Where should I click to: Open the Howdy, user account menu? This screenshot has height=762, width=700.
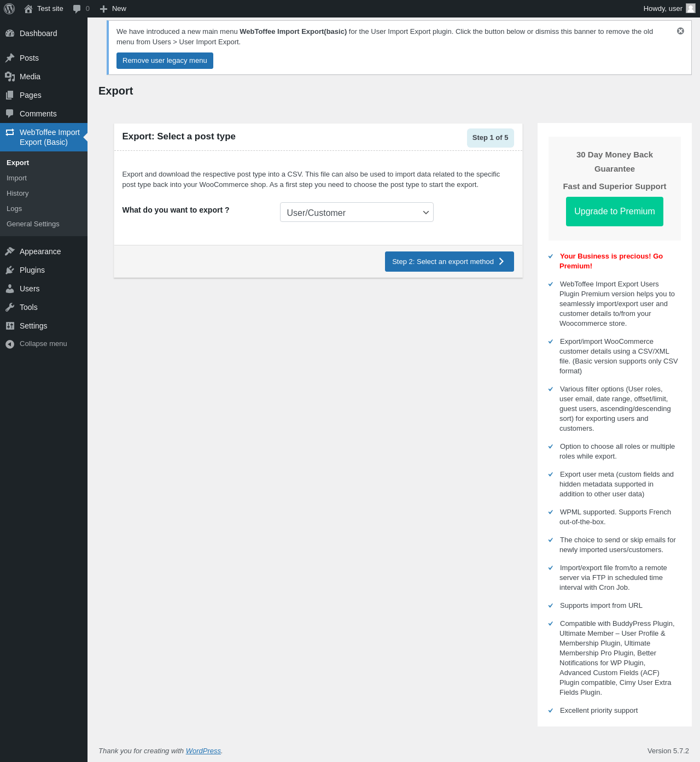point(669,9)
